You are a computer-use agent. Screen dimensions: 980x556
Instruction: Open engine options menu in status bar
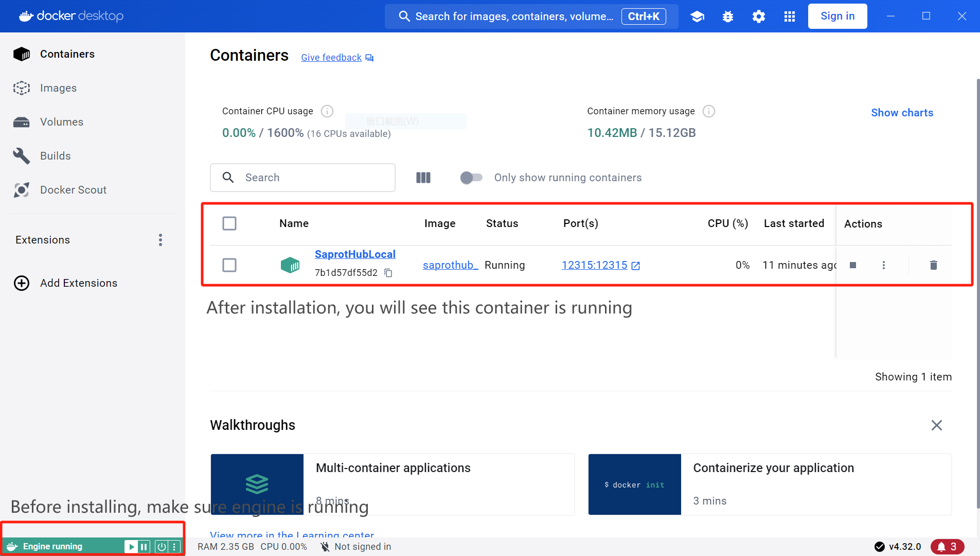click(x=174, y=547)
